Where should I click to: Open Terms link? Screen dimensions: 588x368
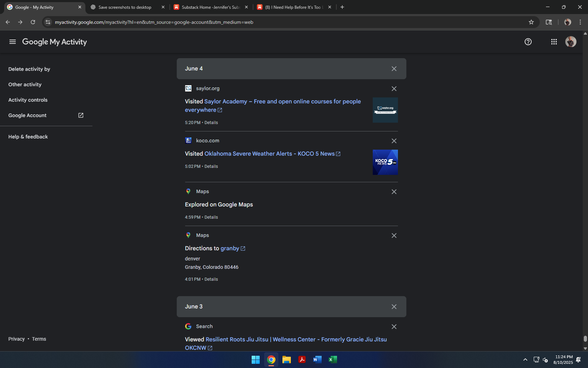pyautogui.click(x=39, y=339)
